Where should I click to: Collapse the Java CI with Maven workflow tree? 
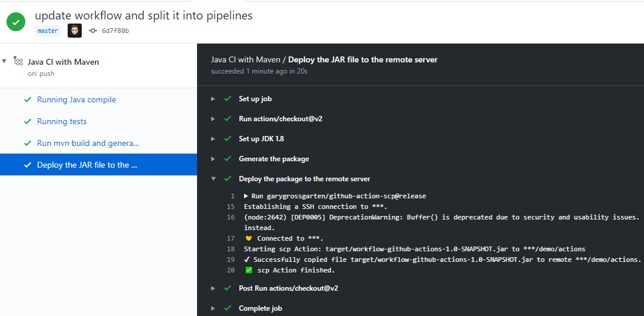click(x=5, y=61)
